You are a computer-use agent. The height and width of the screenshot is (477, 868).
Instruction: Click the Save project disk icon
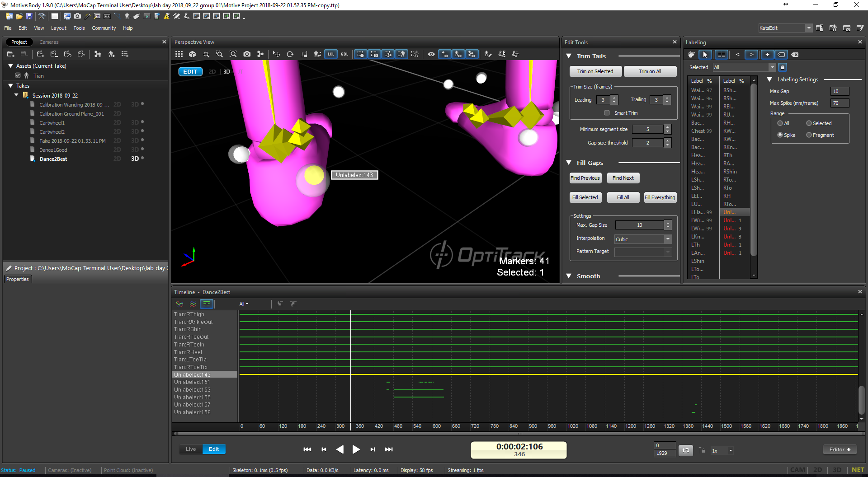coord(29,16)
